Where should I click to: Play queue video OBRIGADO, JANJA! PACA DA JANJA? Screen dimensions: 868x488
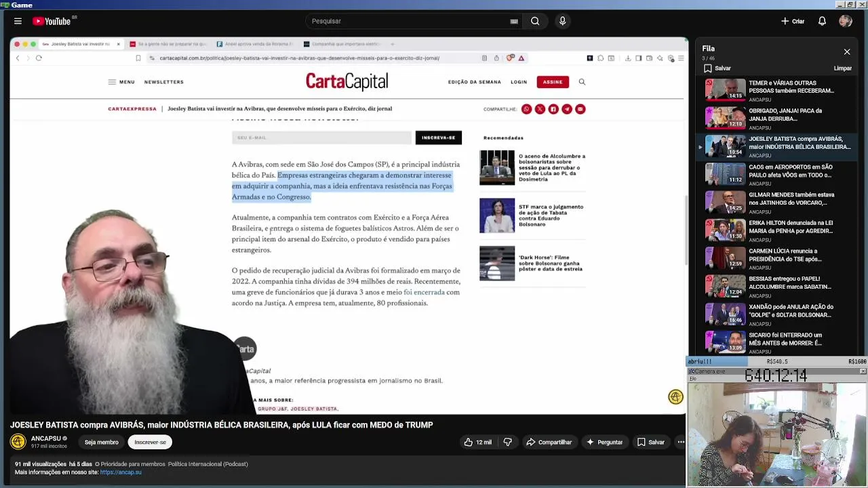778,118
